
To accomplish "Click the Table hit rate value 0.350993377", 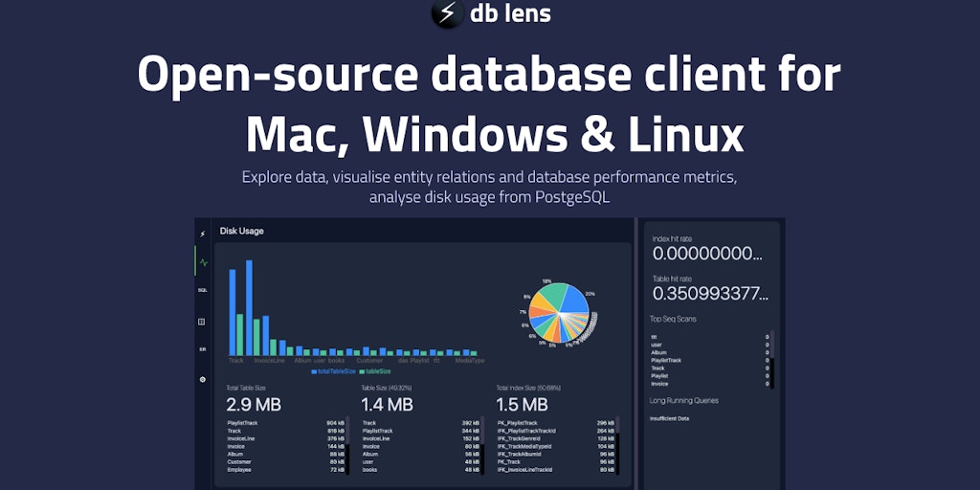I will (711, 294).
